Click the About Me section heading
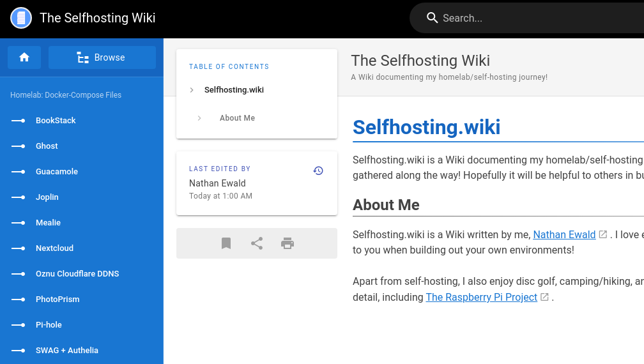644x364 pixels. pos(386,205)
